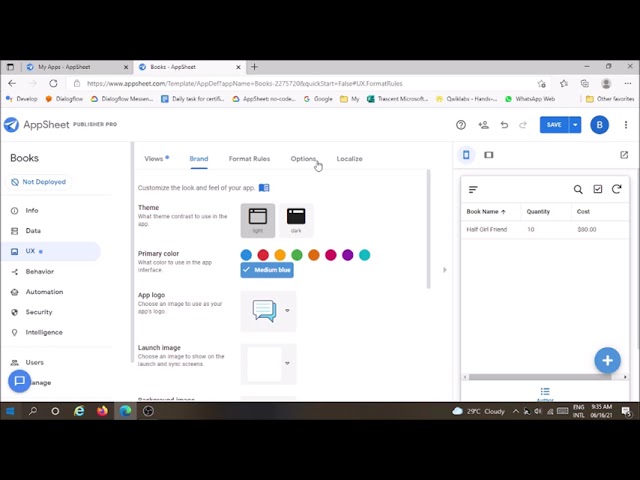Open the AppSheet help icon
The height and width of the screenshot is (480, 640).
(x=461, y=125)
